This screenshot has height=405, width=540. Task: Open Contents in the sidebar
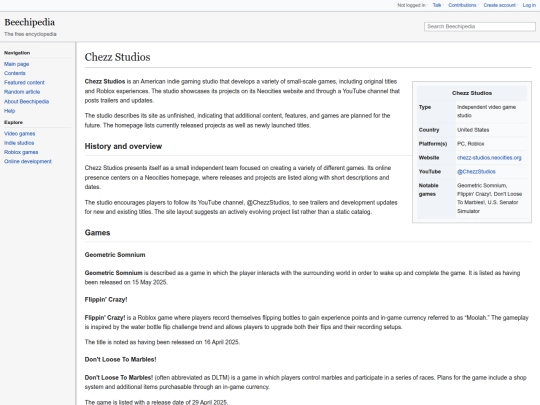point(15,73)
